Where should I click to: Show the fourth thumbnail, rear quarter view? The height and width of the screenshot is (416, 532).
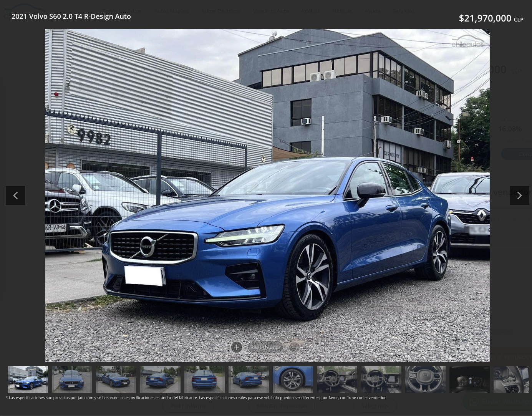(160, 380)
